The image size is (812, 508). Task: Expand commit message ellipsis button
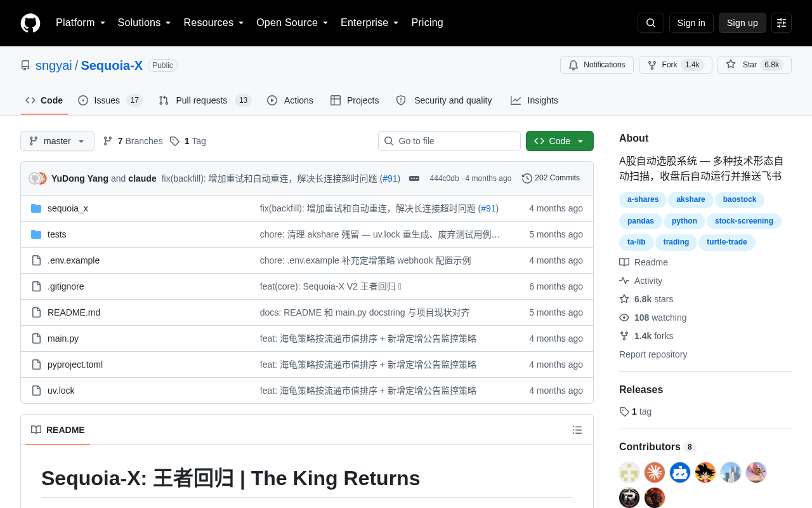(x=414, y=178)
